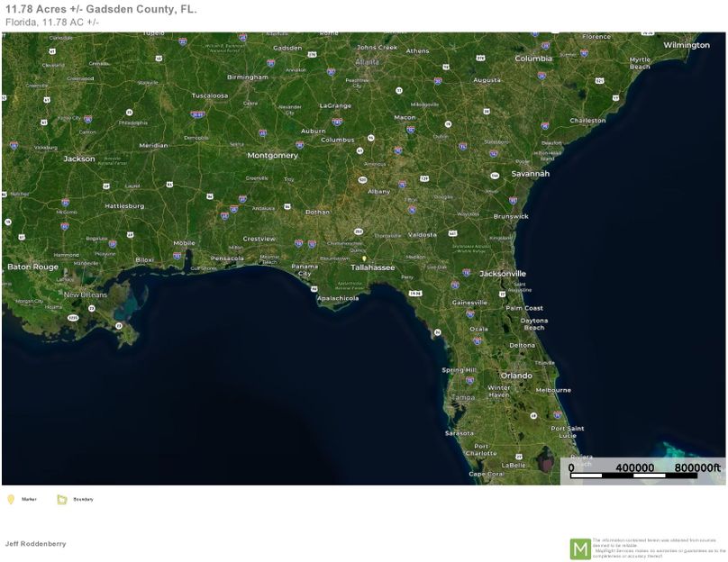The width and height of the screenshot is (728, 562).
Task: Click the MapRight disclaimer text
Action: [x=658, y=548]
